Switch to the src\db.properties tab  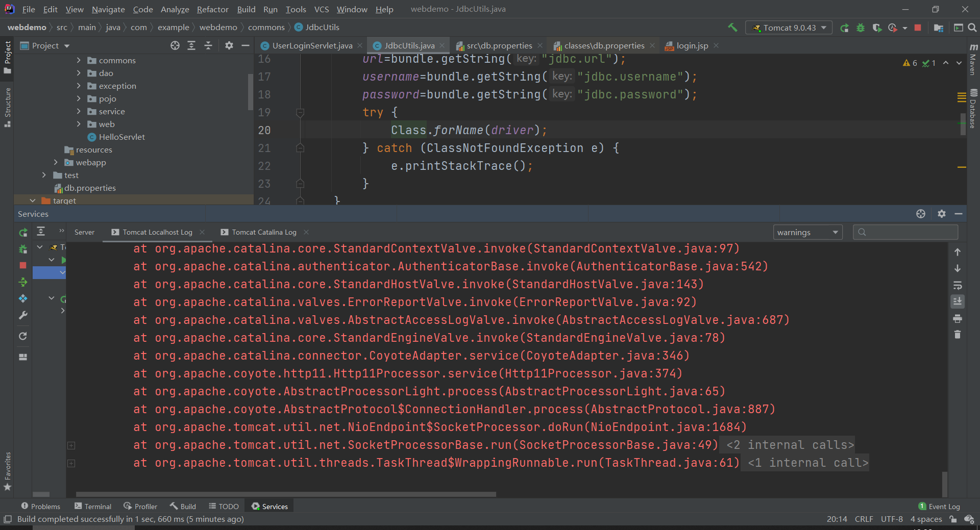[x=499, y=45]
